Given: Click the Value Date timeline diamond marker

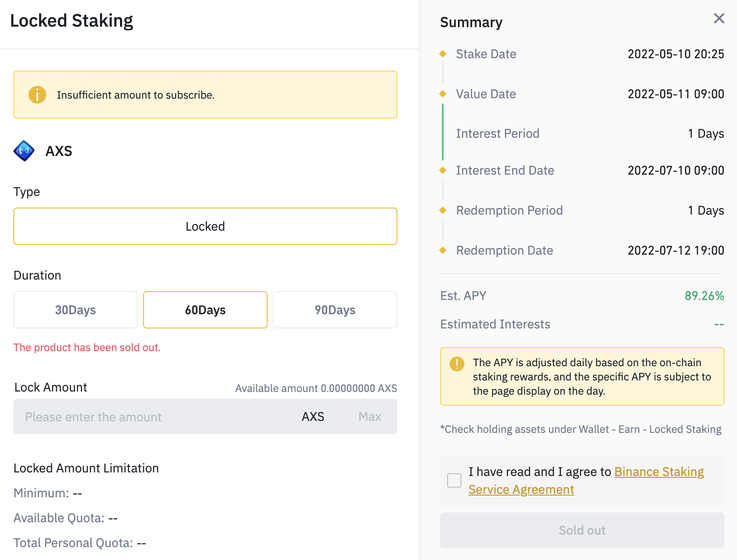Looking at the screenshot, I should (443, 94).
